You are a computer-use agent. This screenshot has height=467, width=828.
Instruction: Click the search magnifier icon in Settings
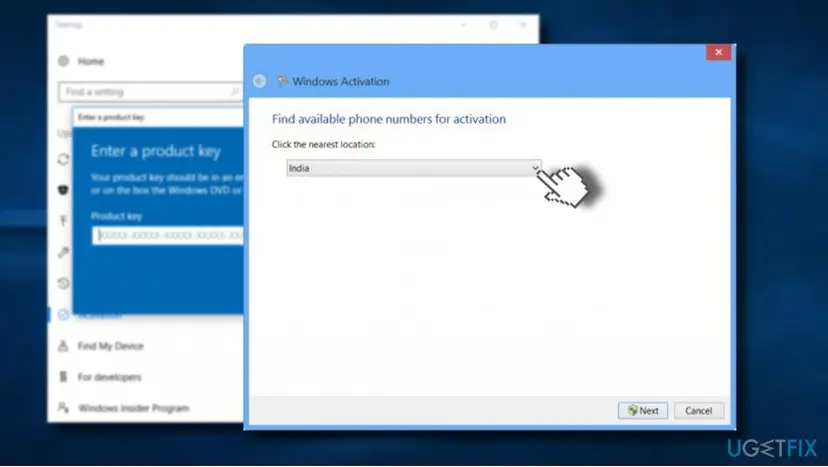pos(234,92)
